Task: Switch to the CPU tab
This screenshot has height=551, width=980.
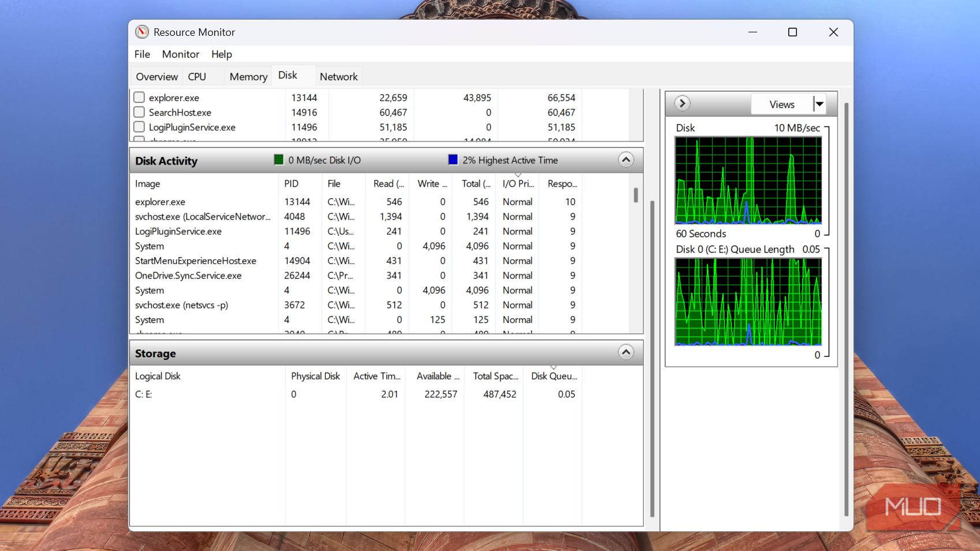Action: (x=197, y=76)
